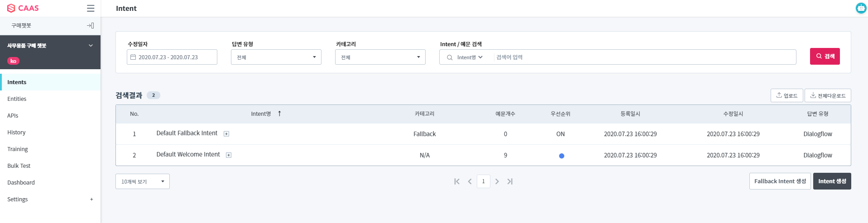
Task: Click the chatbot avatar icon
Action: (861, 8)
